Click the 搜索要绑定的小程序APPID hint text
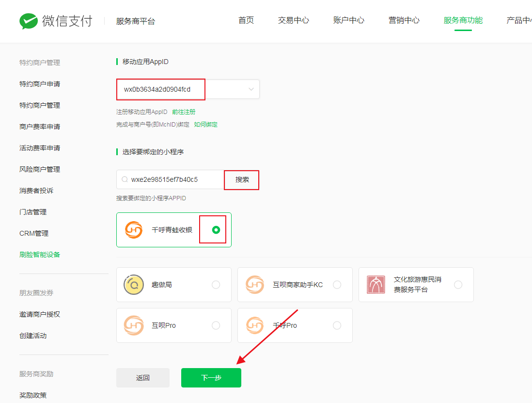Viewport: 532px width, 403px height. [x=151, y=198]
